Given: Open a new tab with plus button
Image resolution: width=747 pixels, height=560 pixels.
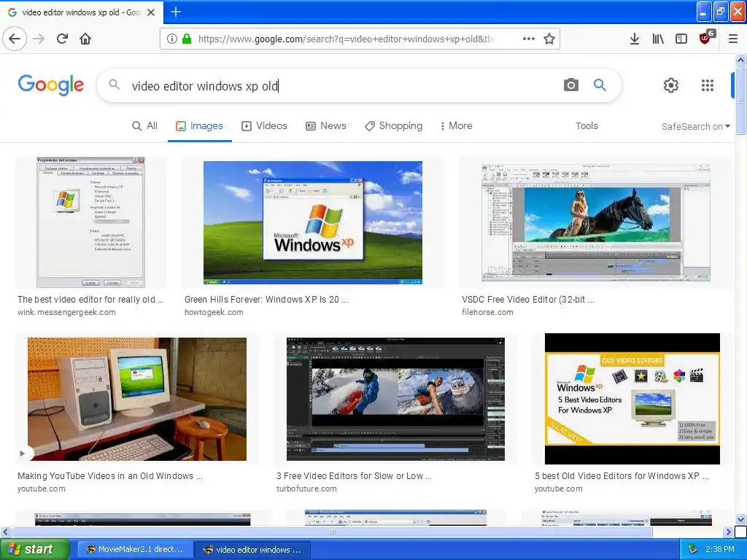Looking at the screenshot, I should point(176,12).
